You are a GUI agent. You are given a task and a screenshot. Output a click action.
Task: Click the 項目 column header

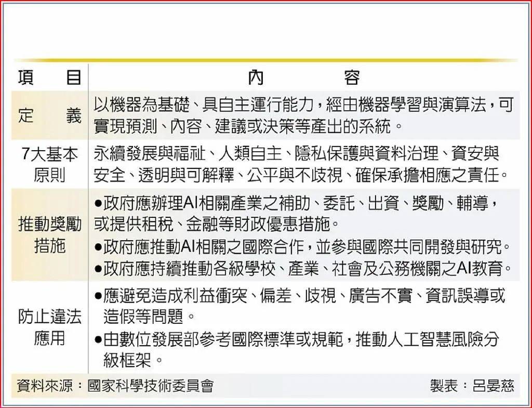click(49, 77)
